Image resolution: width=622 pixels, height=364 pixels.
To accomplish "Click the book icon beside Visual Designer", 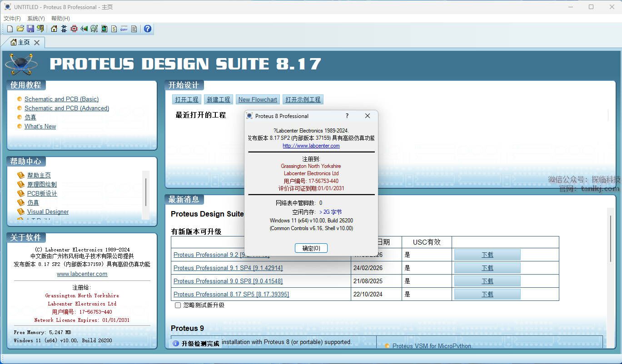I will [20, 212].
